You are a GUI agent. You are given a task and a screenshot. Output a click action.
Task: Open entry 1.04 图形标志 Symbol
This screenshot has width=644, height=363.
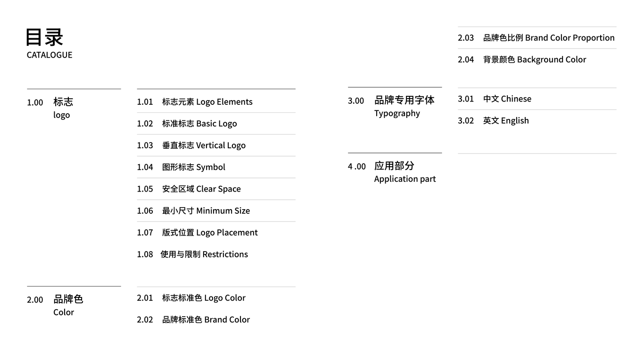coord(181,167)
